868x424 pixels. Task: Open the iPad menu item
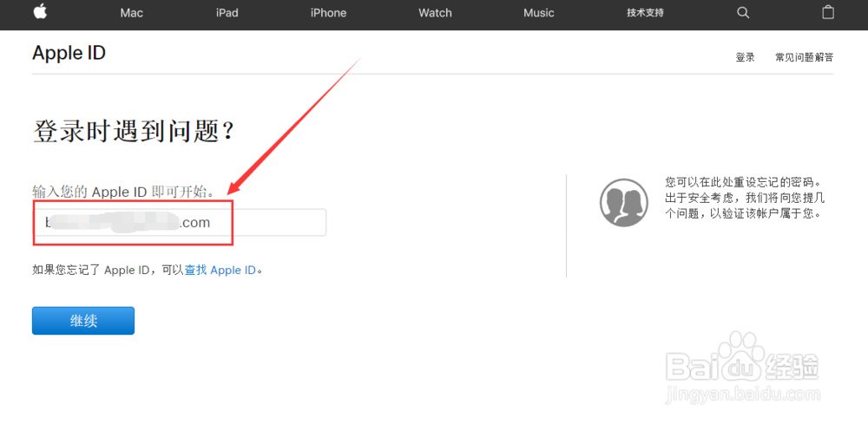pyautogui.click(x=227, y=13)
